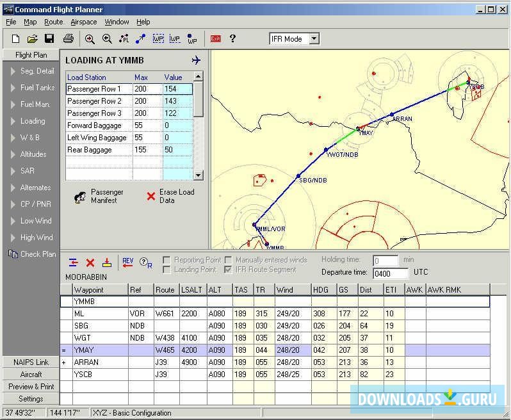Click the underlined WP waypoint tool
This screenshot has width=511, height=420.
175,39
